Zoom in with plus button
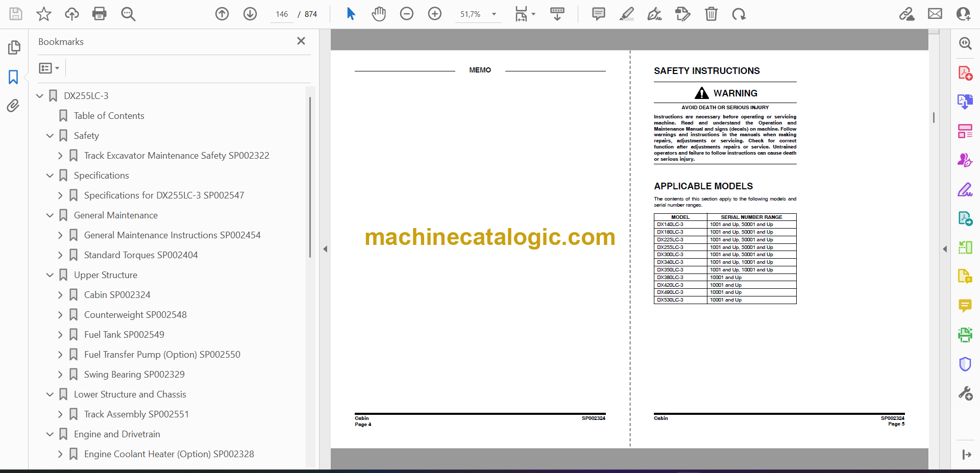This screenshot has width=980, height=473. point(435,14)
